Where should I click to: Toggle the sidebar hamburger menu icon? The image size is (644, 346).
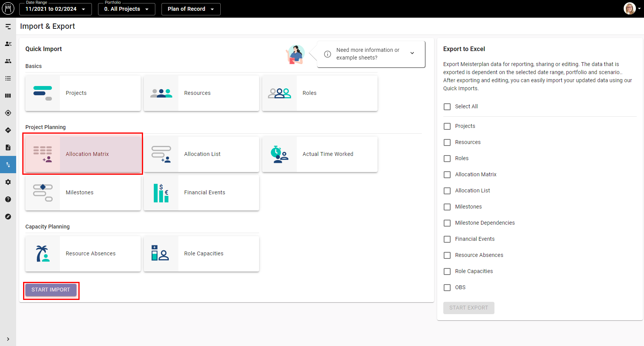point(8,26)
